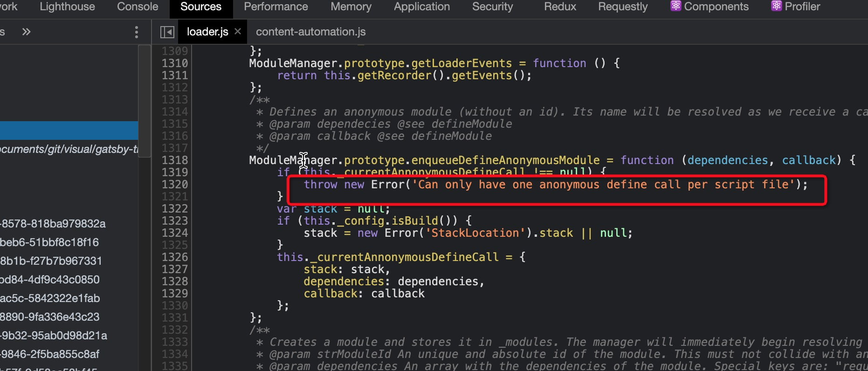Switch to the Redux tab
868x371 pixels.
pyautogui.click(x=560, y=7)
